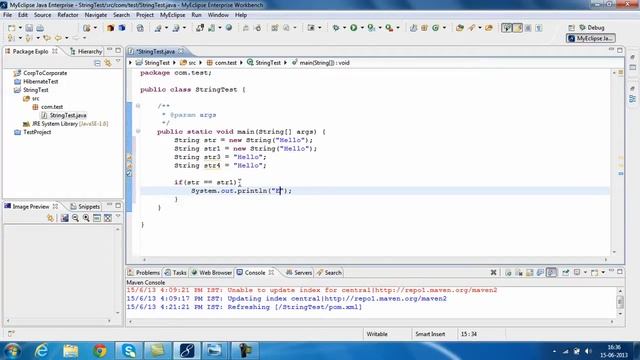Click the save image icon in Image Preview toolbar
This screenshot has width=640, height=360.
tap(64, 218)
